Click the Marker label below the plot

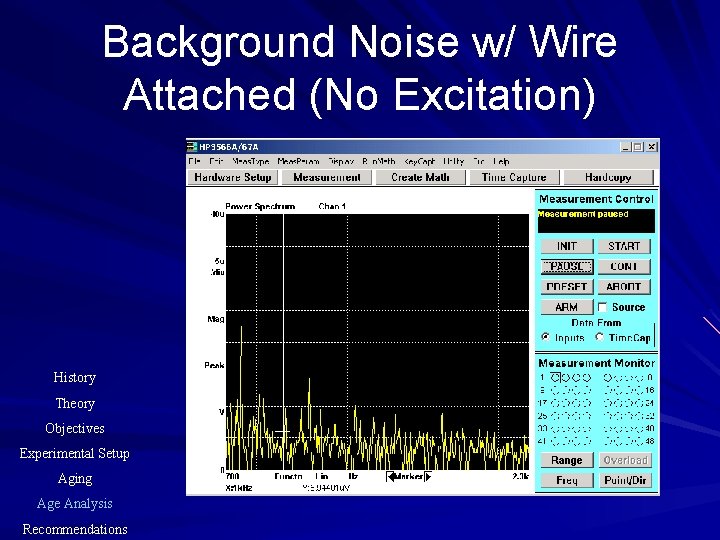409,477
